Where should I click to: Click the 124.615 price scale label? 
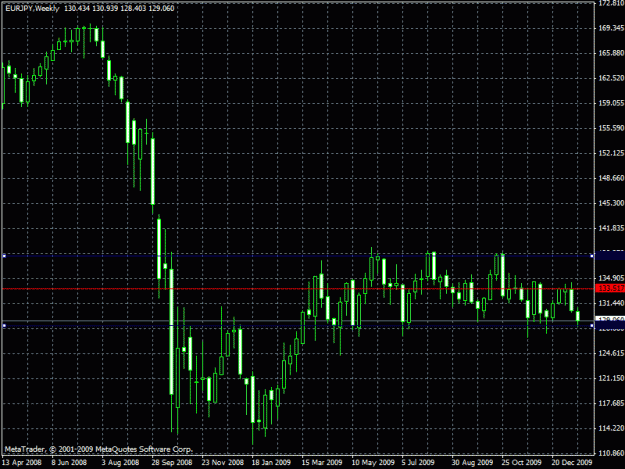click(x=611, y=353)
